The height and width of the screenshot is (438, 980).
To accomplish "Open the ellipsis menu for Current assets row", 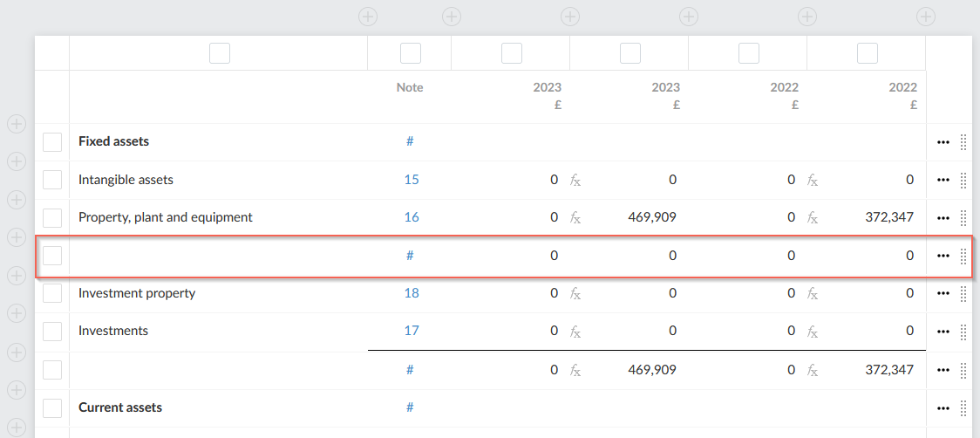I will click(x=943, y=408).
